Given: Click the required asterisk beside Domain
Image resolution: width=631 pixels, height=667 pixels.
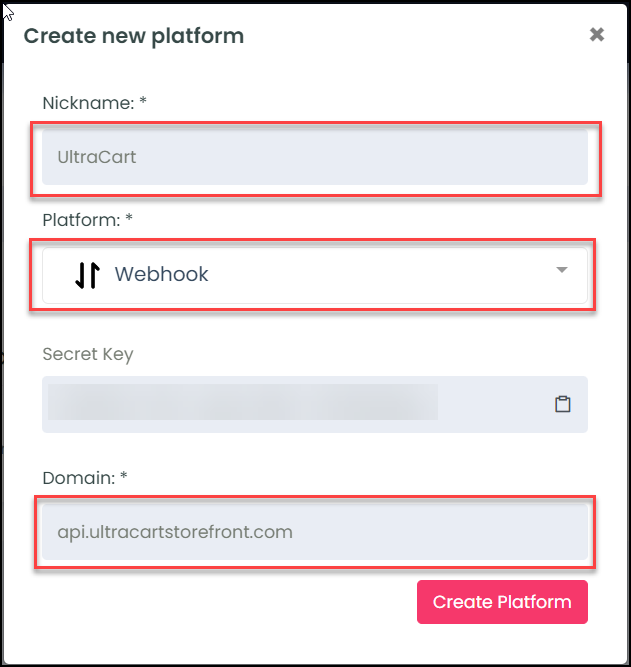Looking at the screenshot, I should click(124, 476).
